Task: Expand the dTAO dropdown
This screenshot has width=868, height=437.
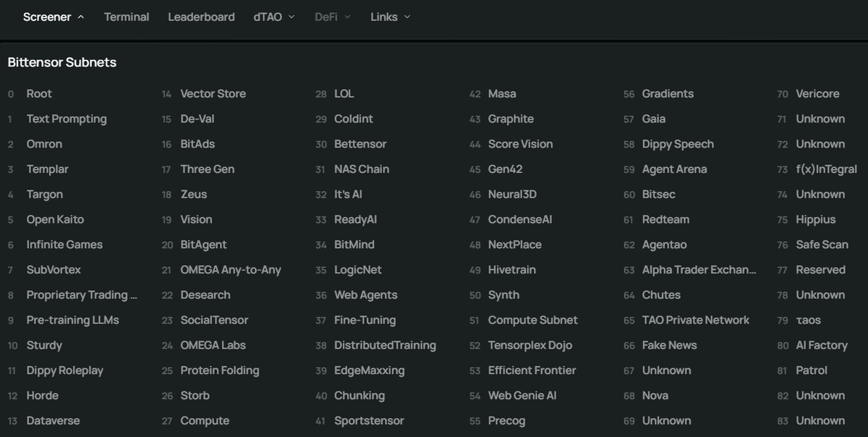Action: [274, 17]
